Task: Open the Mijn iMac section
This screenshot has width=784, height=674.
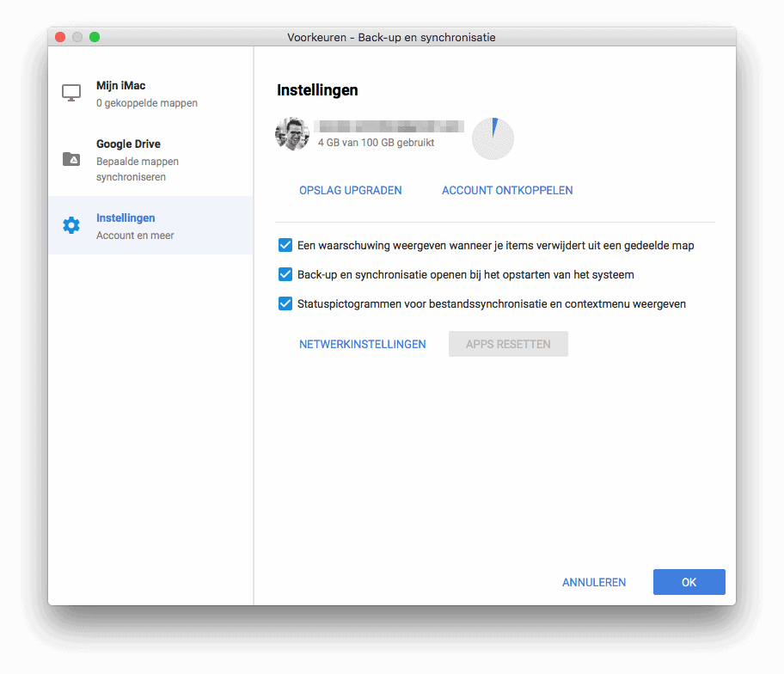Action: coord(151,94)
